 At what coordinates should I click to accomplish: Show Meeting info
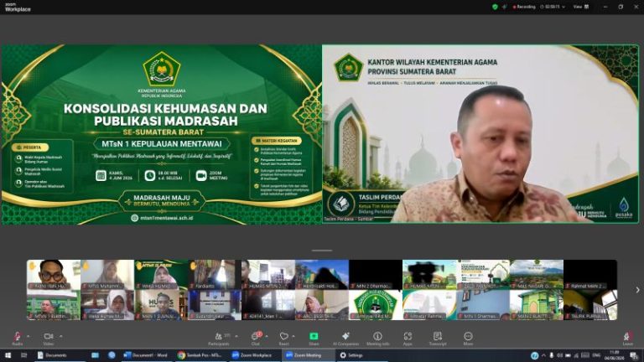pos(378,339)
